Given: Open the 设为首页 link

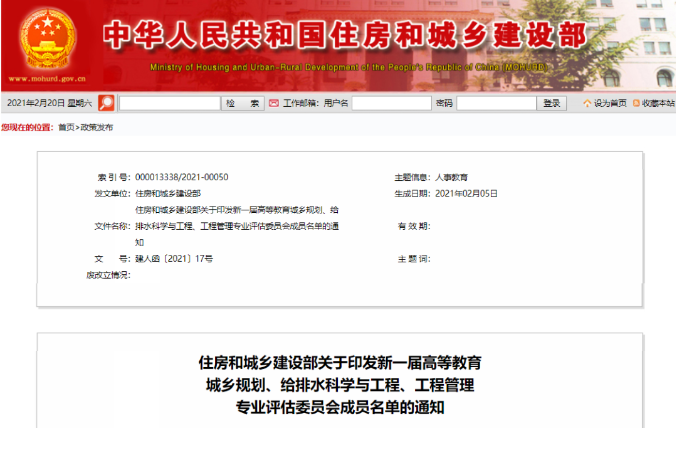Looking at the screenshot, I should coord(610,103).
